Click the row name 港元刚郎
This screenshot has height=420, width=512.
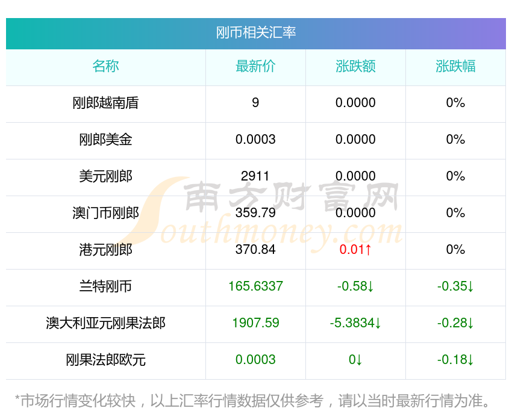tap(105, 250)
